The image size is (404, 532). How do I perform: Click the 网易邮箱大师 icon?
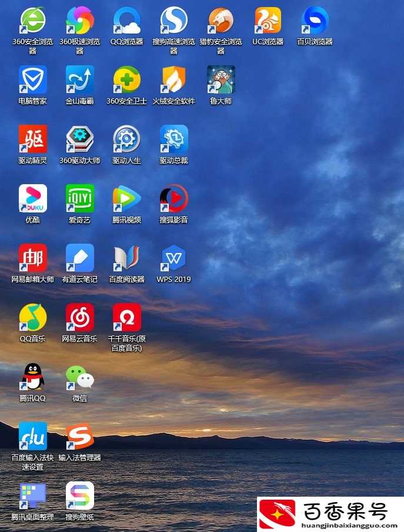(x=32, y=258)
